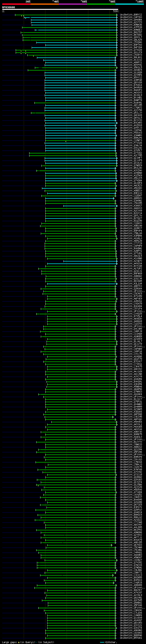
Task: Open hit UniRef100_B7K814
Action: pyautogui.click(x=131, y=85)
